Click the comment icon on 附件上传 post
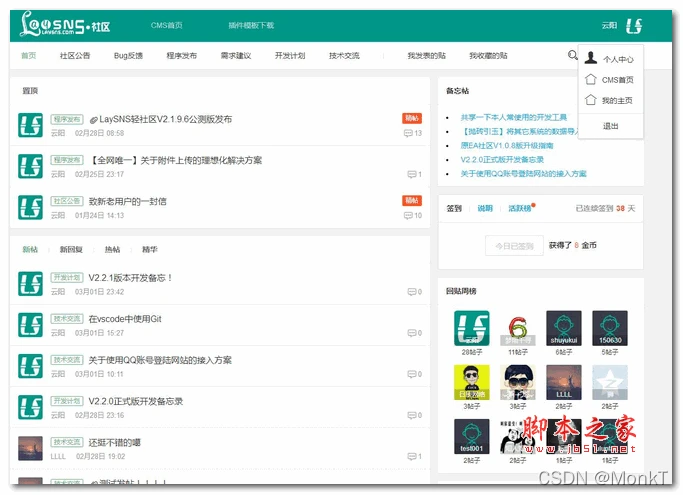Screen dimensions: 683x495 pos(414,174)
